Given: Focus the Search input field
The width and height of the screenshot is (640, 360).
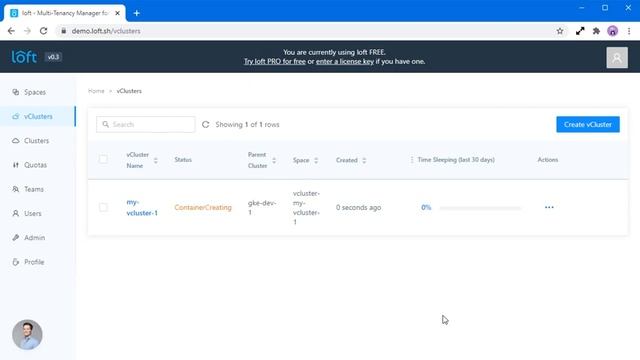Looking at the screenshot, I should (146, 124).
